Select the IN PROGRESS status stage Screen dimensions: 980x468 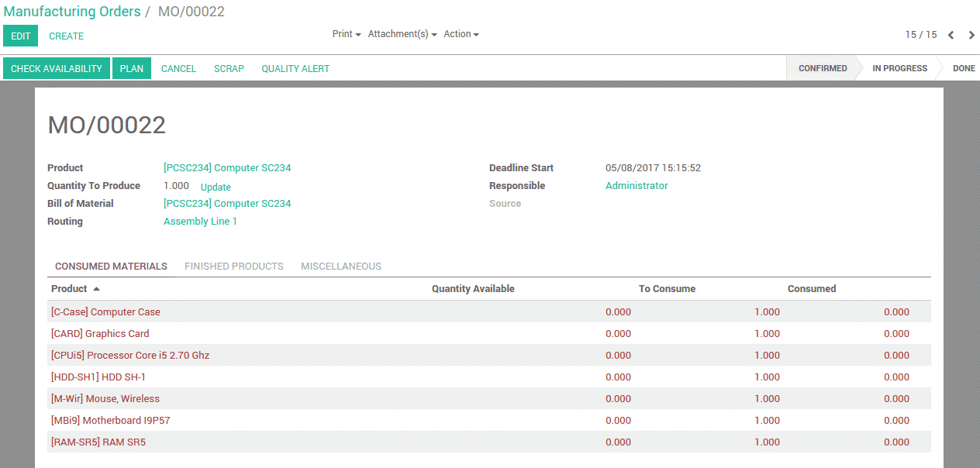click(x=899, y=68)
